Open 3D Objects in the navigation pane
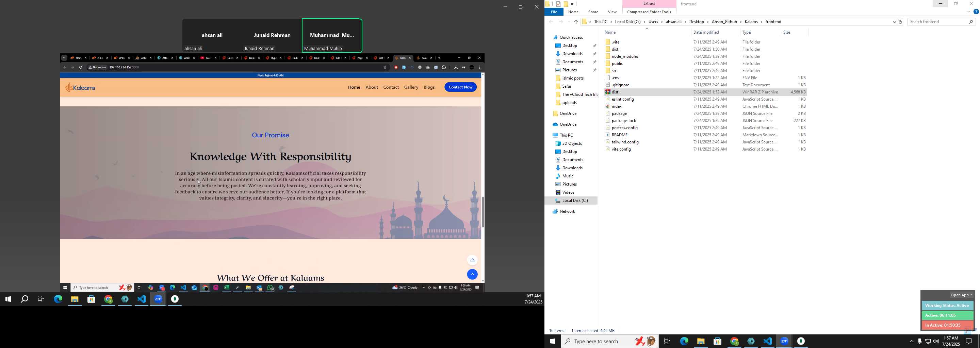This screenshot has height=348, width=980. 572,144
